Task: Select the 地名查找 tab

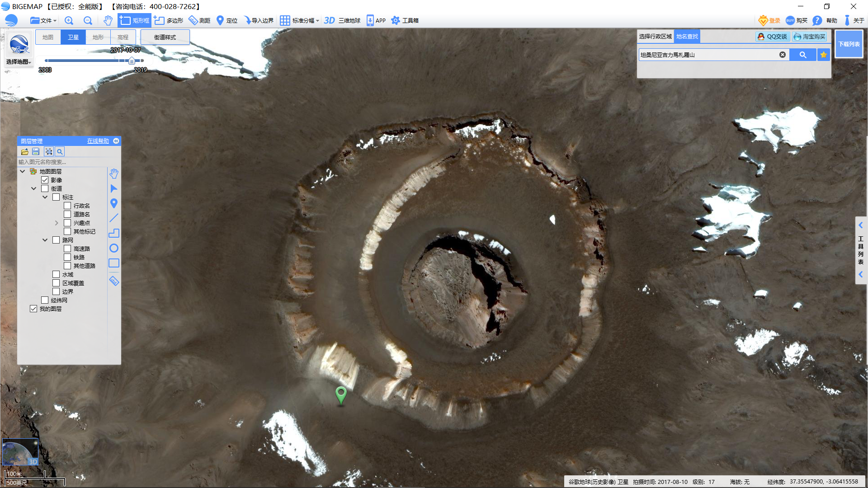Action: click(x=687, y=37)
